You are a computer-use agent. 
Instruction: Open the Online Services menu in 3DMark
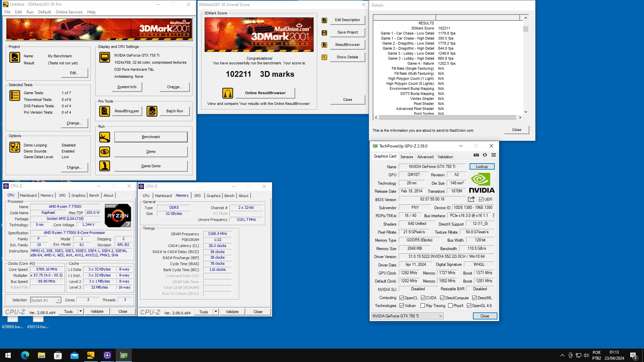(69, 12)
